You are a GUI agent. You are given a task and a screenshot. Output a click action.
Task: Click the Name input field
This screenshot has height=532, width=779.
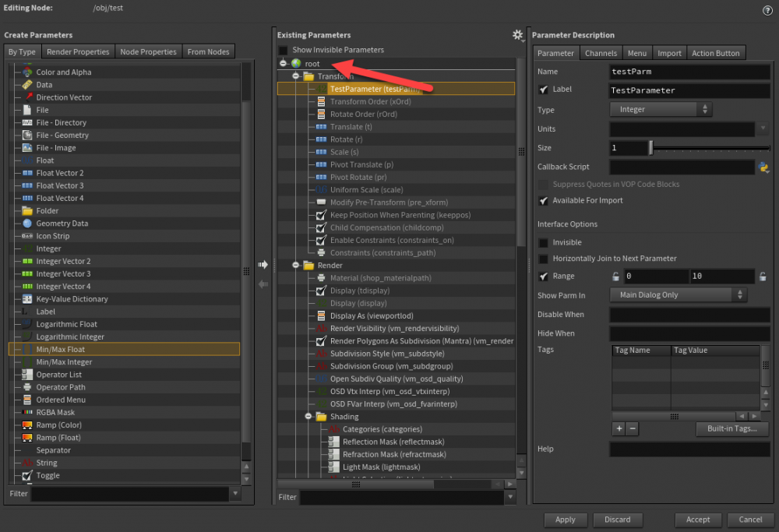coord(689,72)
